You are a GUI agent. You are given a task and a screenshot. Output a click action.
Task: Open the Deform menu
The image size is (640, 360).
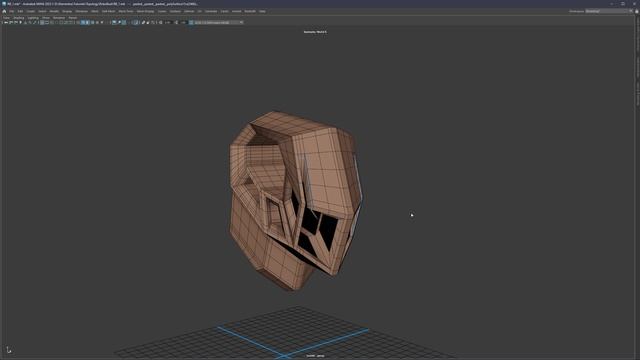[x=189, y=11]
